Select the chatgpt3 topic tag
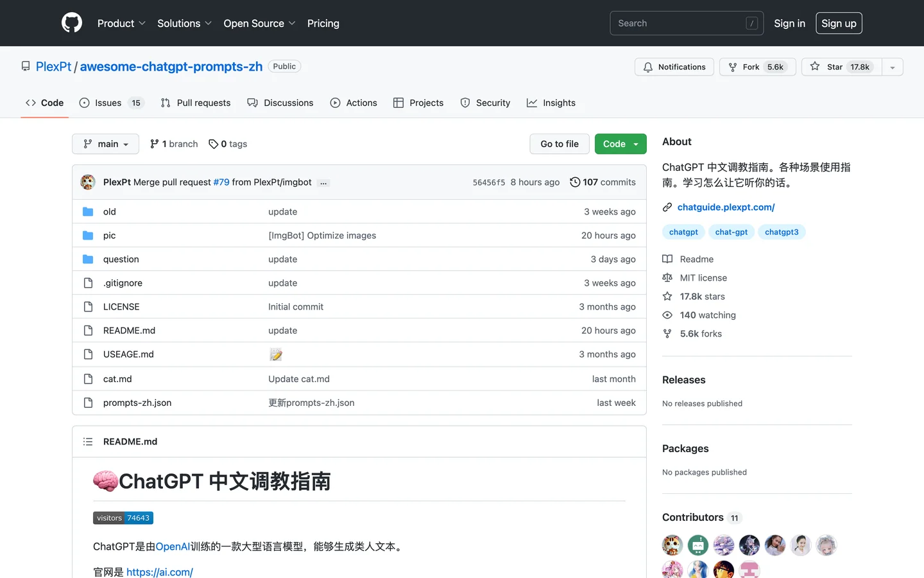This screenshot has width=924, height=578. coord(782,232)
